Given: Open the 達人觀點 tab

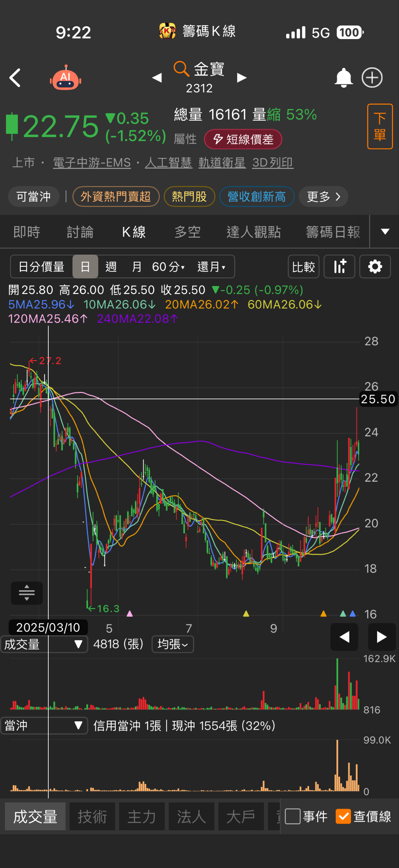Looking at the screenshot, I should (253, 232).
